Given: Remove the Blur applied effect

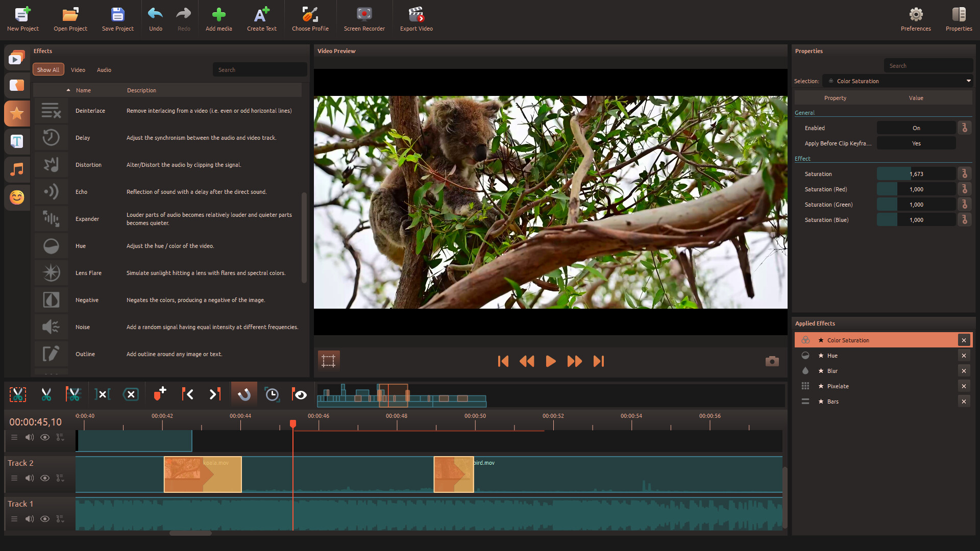Looking at the screenshot, I should [964, 371].
